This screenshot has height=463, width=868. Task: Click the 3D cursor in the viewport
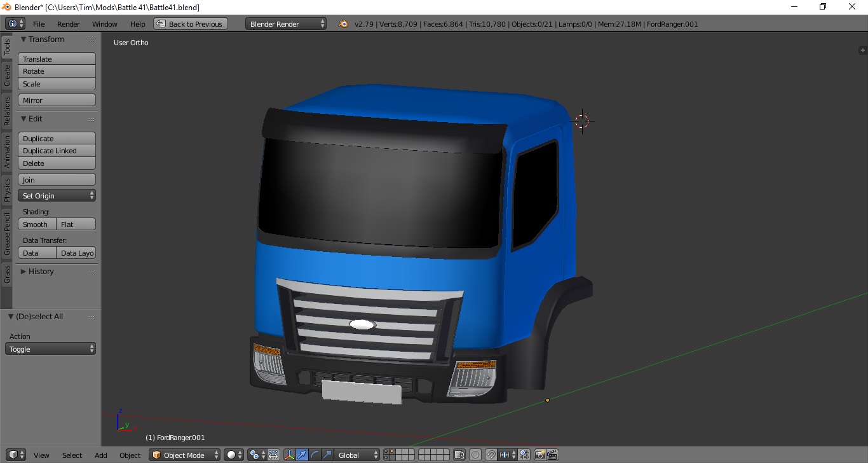click(x=582, y=121)
